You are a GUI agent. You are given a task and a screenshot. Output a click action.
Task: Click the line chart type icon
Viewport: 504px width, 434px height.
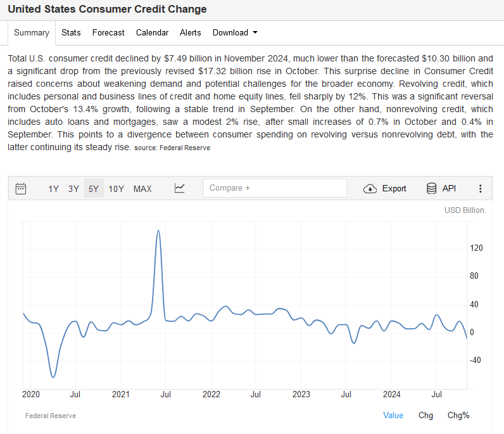pyautogui.click(x=179, y=188)
